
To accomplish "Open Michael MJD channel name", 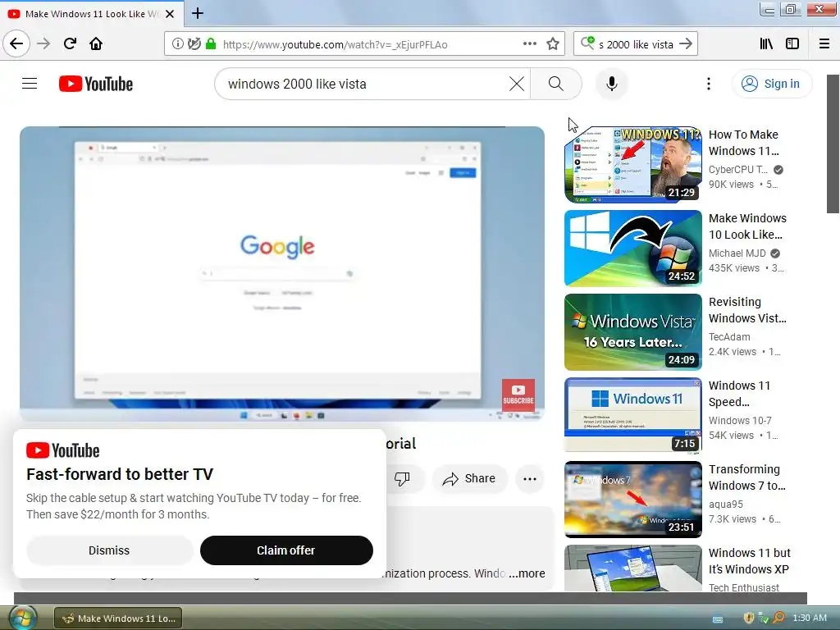I will 737,253.
